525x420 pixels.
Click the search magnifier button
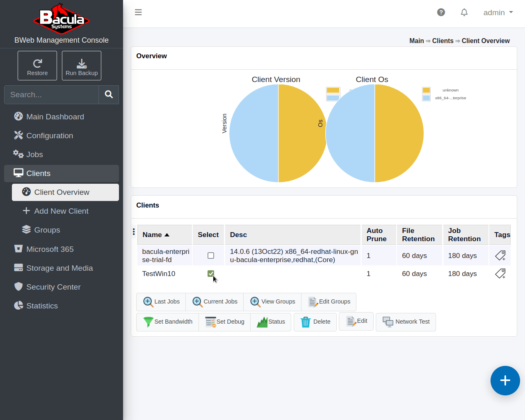tap(109, 95)
